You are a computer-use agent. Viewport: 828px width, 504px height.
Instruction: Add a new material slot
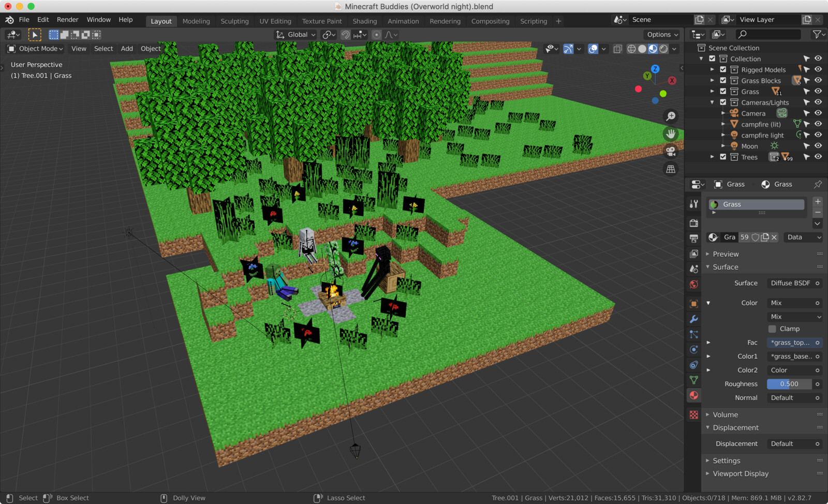tap(818, 202)
